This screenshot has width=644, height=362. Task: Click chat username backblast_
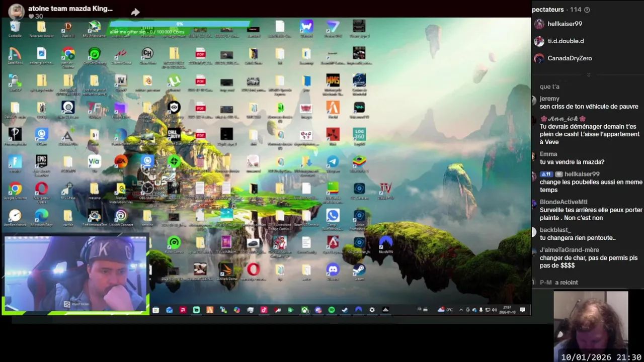[x=555, y=230]
